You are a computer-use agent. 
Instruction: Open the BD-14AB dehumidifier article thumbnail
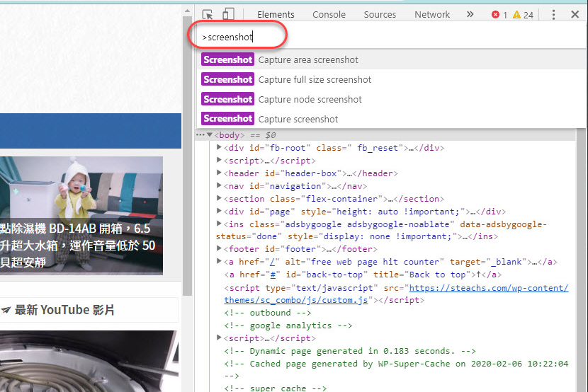81,216
